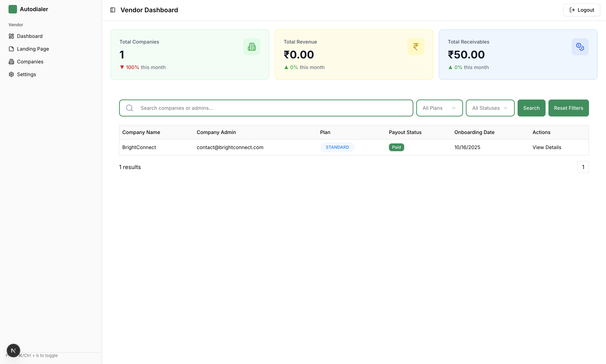Open View Details for BrightConnect
Viewport: 606px width, 364px height.
coord(547,147)
